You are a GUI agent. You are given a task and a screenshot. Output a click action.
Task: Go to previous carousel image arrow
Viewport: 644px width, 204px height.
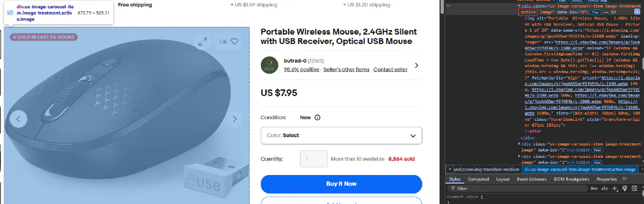(19, 119)
